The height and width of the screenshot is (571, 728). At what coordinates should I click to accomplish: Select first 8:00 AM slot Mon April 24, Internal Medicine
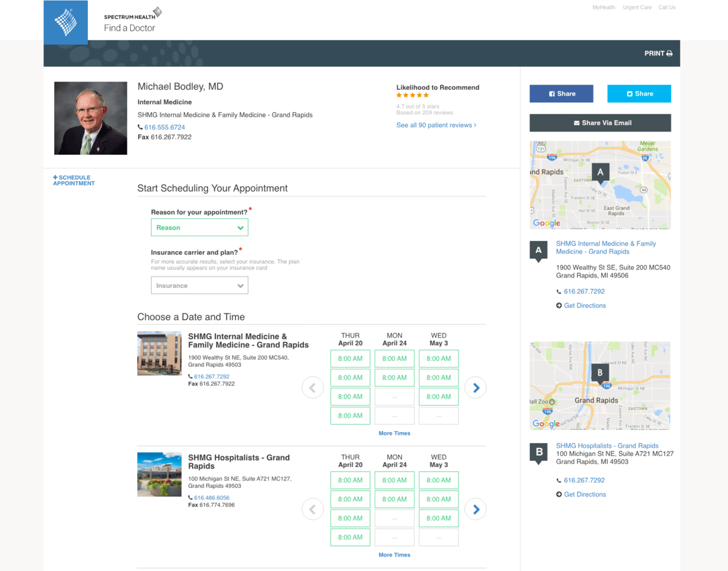tap(394, 359)
